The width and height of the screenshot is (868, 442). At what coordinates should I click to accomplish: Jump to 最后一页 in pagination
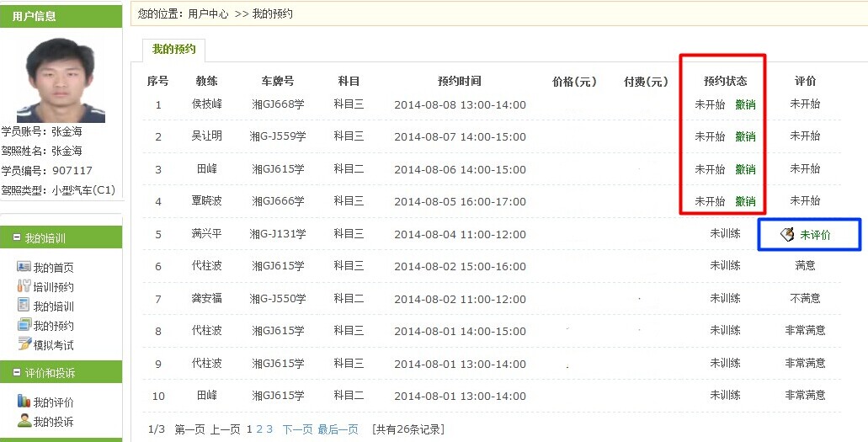pyautogui.click(x=338, y=429)
